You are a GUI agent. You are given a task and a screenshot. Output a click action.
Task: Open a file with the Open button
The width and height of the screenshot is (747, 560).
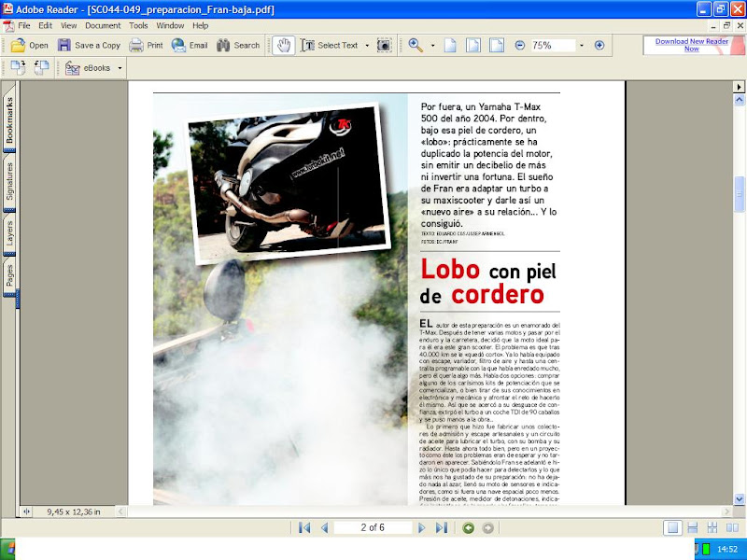tap(30, 45)
